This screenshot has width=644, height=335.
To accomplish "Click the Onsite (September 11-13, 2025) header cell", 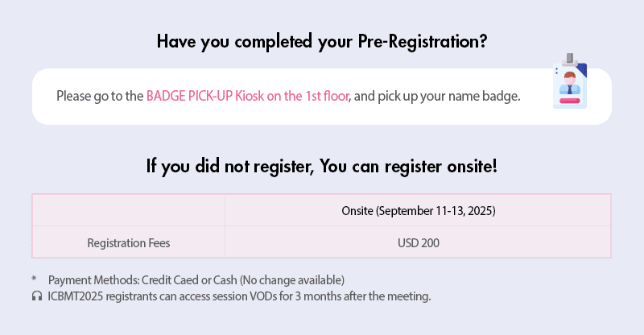I will point(417,211).
